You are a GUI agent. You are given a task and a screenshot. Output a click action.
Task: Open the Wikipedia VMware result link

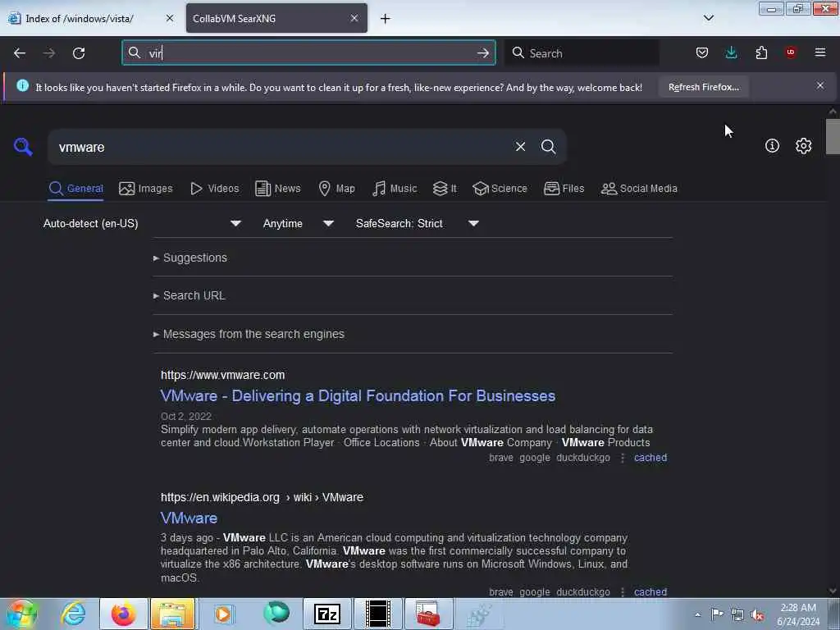coord(189,518)
